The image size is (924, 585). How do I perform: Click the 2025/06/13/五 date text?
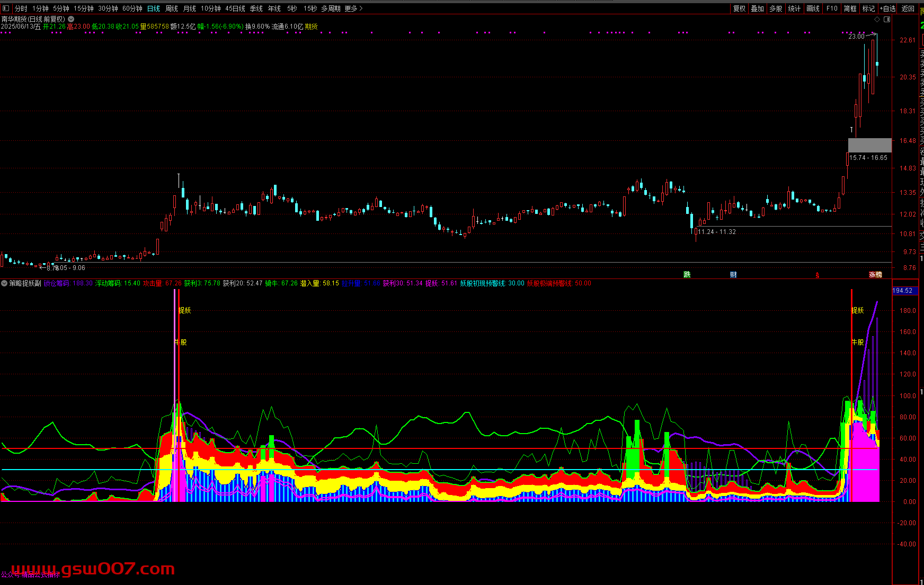click(21, 26)
